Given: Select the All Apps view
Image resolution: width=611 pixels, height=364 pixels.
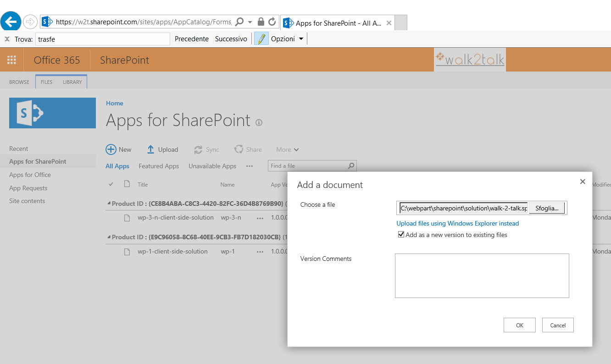Looking at the screenshot, I should [x=117, y=166].
